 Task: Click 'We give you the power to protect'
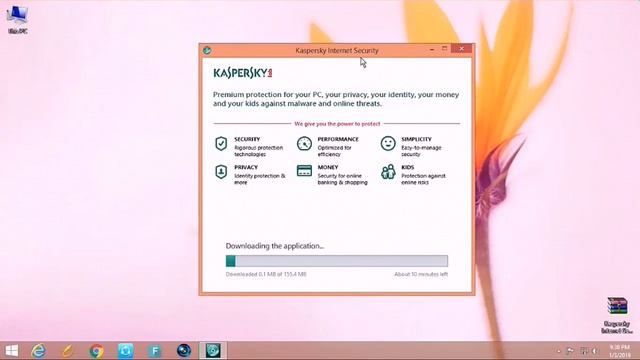[337, 124]
